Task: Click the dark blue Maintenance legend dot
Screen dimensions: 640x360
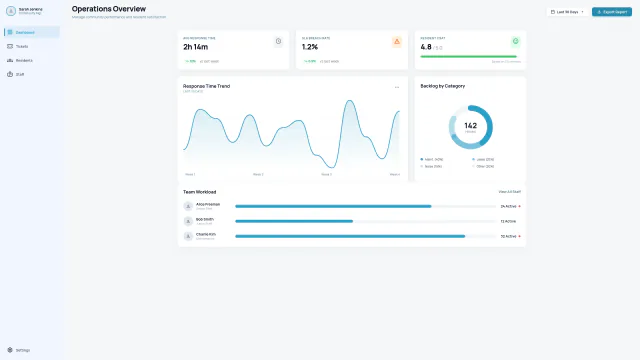Action: coord(422,160)
